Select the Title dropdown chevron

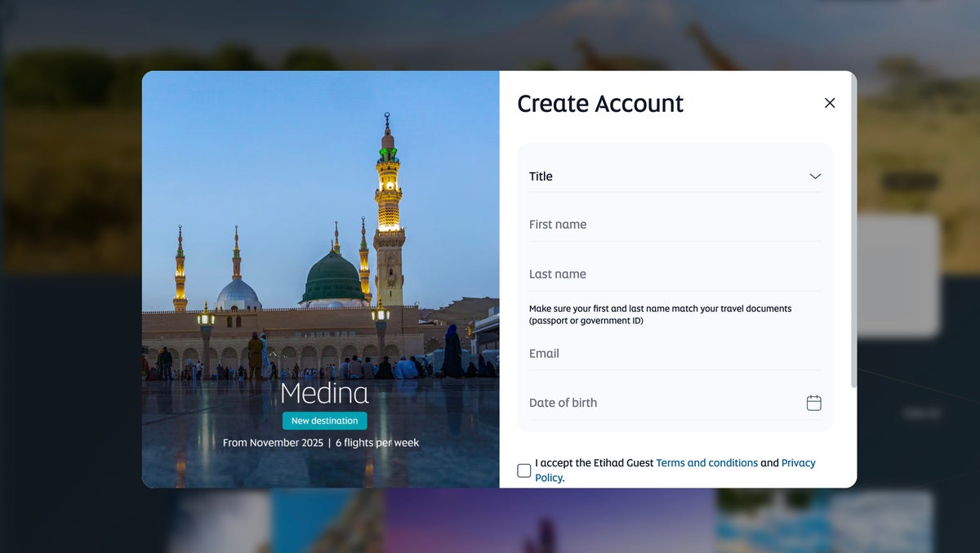tap(814, 176)
